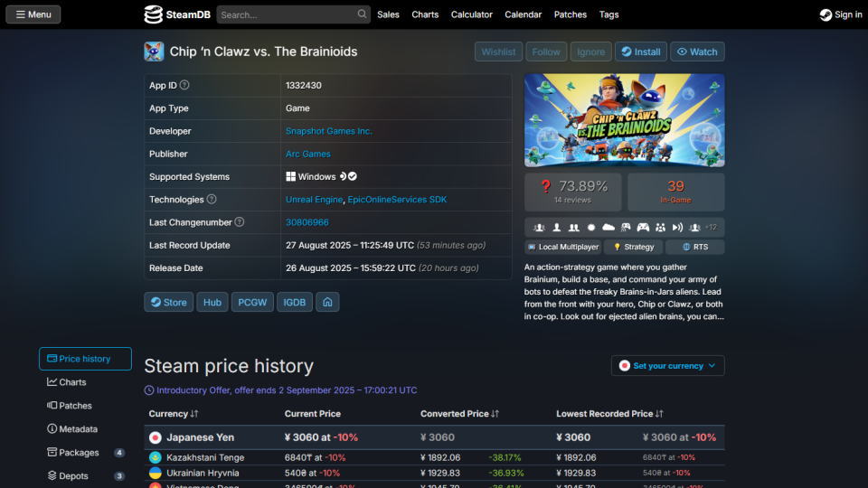The height and width of the screenshot is (488, 868).
Task: Open the Arc Games publisher link
Action: [307, 154]
